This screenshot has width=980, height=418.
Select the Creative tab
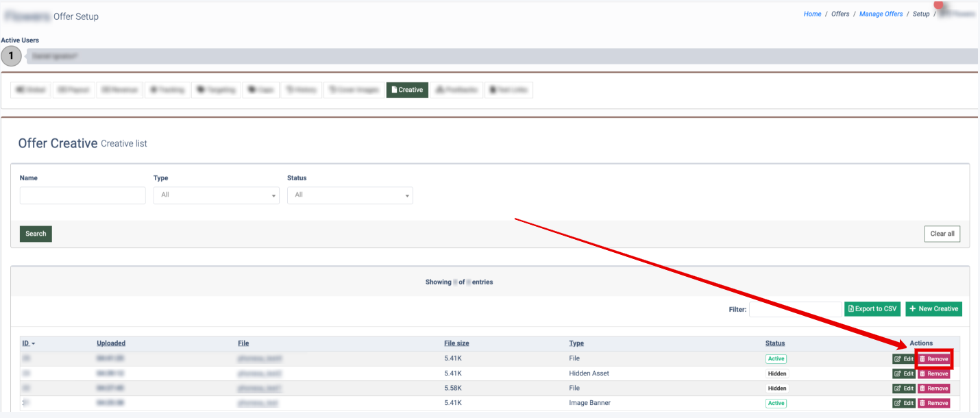(x=407, y=90)
